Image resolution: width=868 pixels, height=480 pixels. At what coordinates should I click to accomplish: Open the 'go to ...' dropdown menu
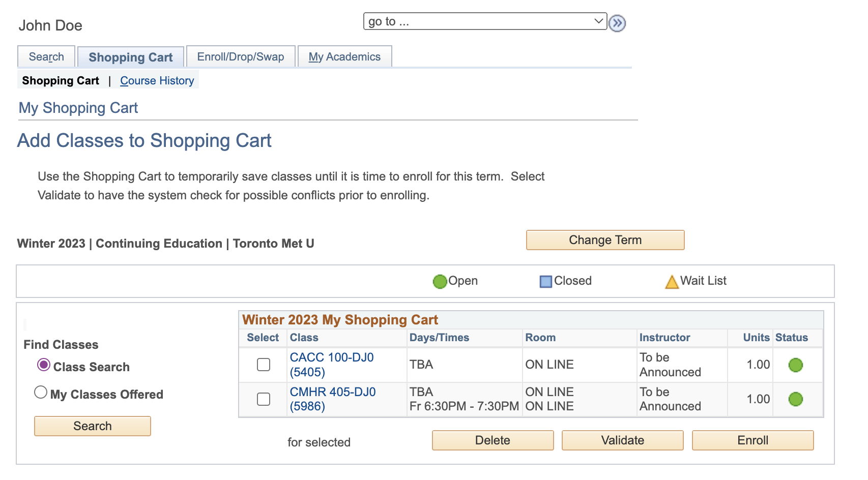(485, 21)
